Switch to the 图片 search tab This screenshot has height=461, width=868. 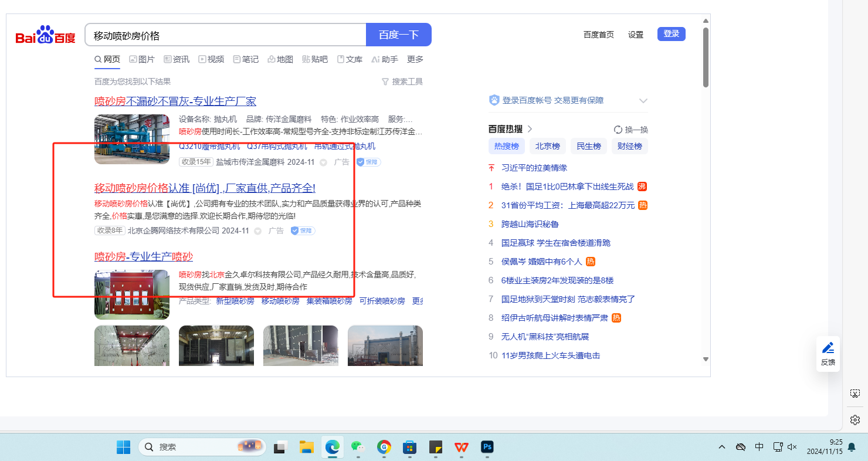pos(142,59)
